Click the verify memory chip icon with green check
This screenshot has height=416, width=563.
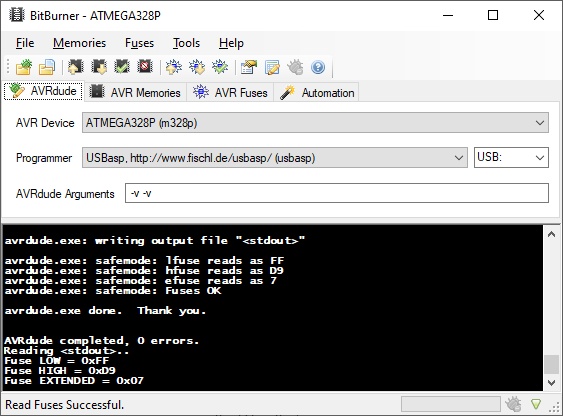[122, 67]
